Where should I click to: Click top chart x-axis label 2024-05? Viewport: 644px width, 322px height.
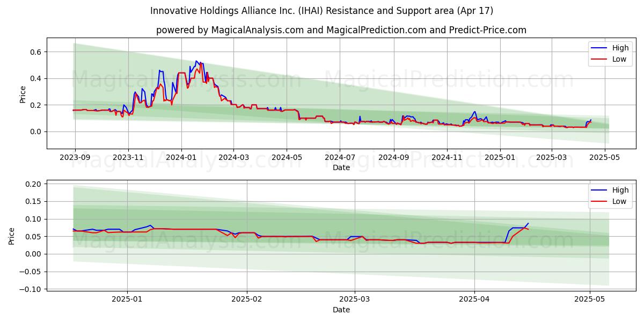point(287,157)
